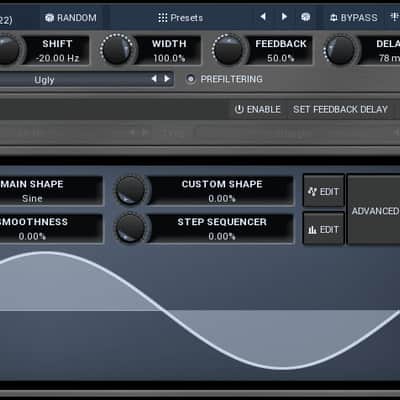Click the CUSTOM SHAPE knob
The width and height of the screenshot is (400, 400).
[130, 190]
